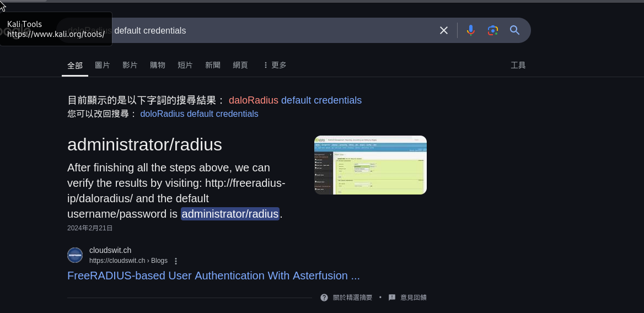The width and height of the screenshot is (644, 313).
Task: Open the 工具 (Tools) search options
Action: pyautogui.click(x=518, y=65)
